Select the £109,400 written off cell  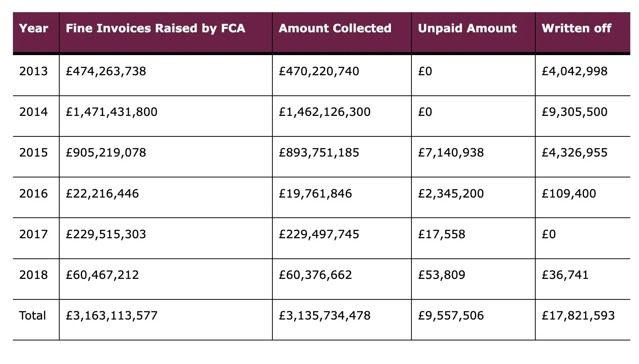569,194
